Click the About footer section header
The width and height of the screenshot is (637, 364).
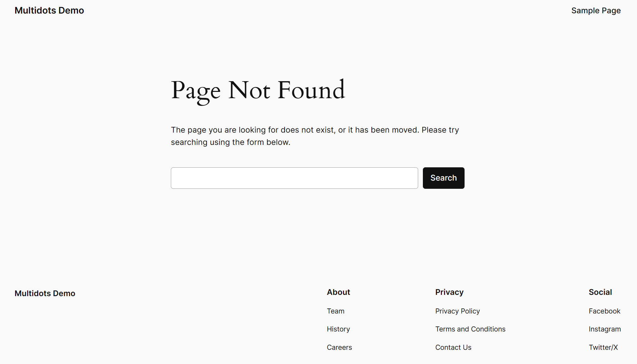339,292
